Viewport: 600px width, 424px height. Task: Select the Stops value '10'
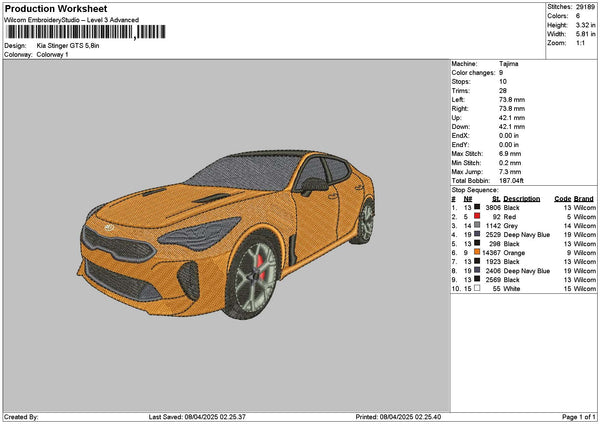tap(503, 82)
